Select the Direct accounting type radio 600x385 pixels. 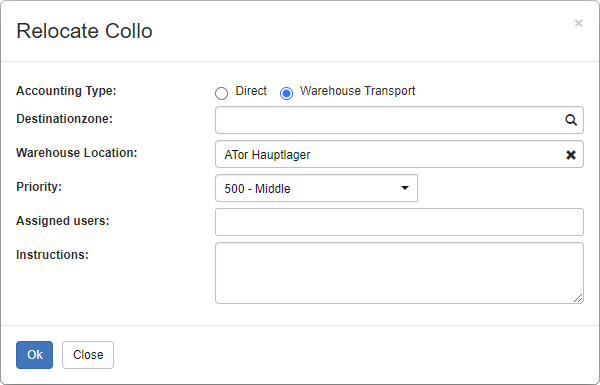(221, 93)
